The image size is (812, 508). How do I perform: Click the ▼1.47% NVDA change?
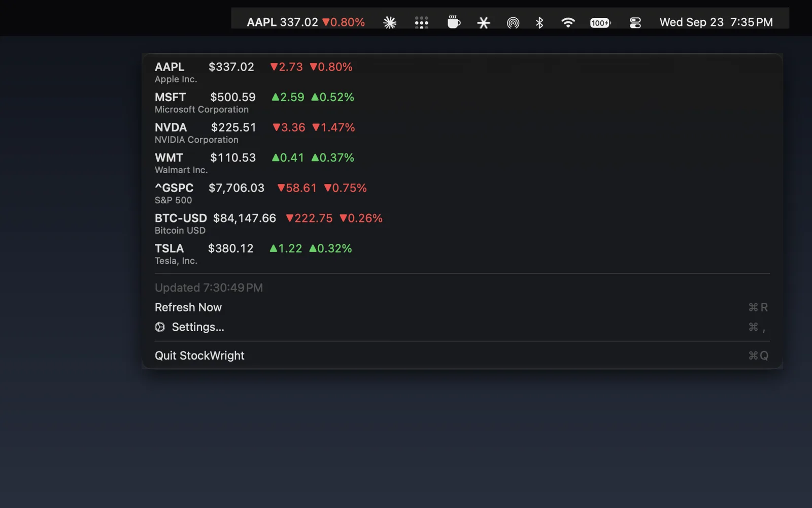[x=333, y=128]
